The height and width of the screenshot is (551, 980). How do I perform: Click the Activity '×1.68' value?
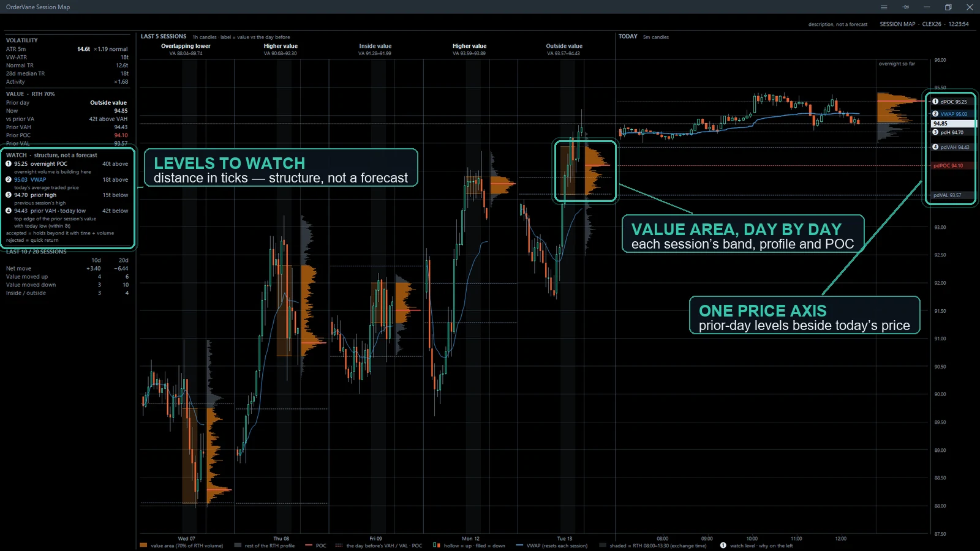coord(121,82)
